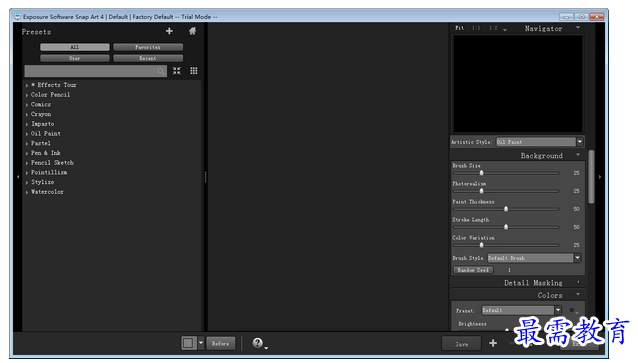This screenshot has width=638, height=363.
Task: Click the single-view layout square icon
Action: pos(188,343)
